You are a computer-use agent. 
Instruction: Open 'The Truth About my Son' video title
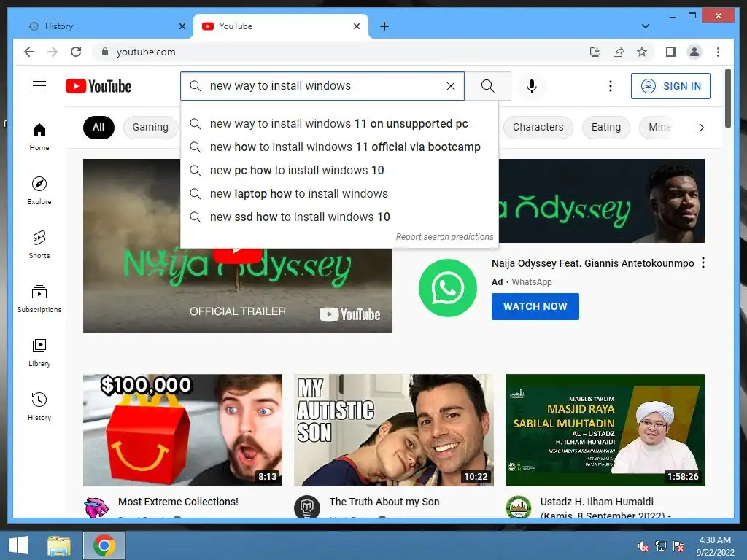coord(384,502)
